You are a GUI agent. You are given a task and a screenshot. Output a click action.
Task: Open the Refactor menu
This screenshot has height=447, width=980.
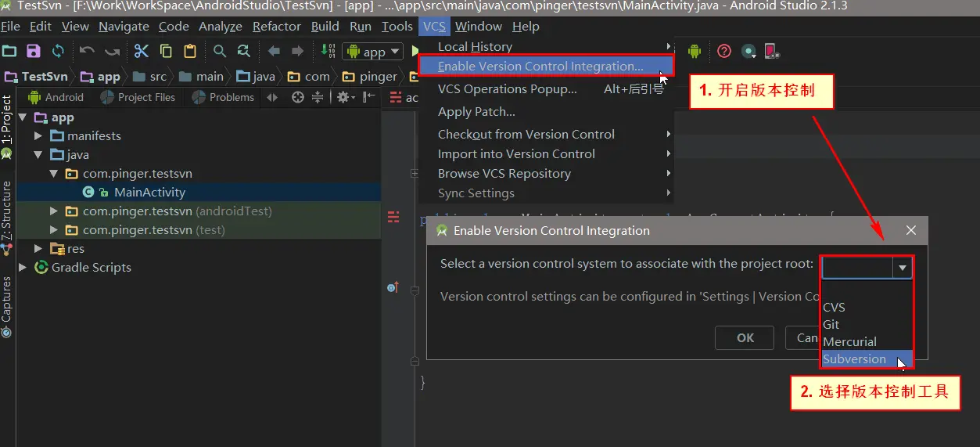[x=277, y=27]
